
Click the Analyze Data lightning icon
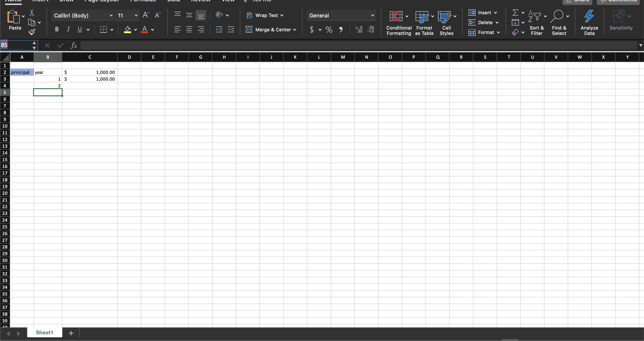coord(589,17)
